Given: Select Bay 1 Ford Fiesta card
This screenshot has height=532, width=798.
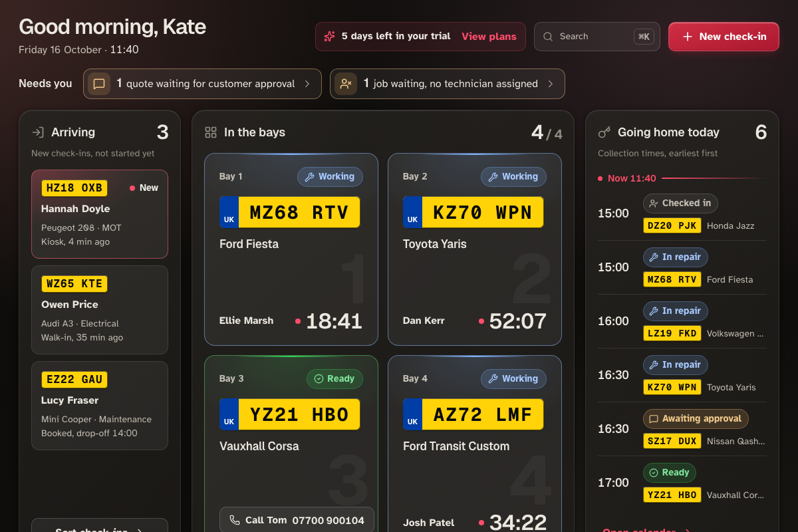Looking at the screenshot, I should pos(291,249).
